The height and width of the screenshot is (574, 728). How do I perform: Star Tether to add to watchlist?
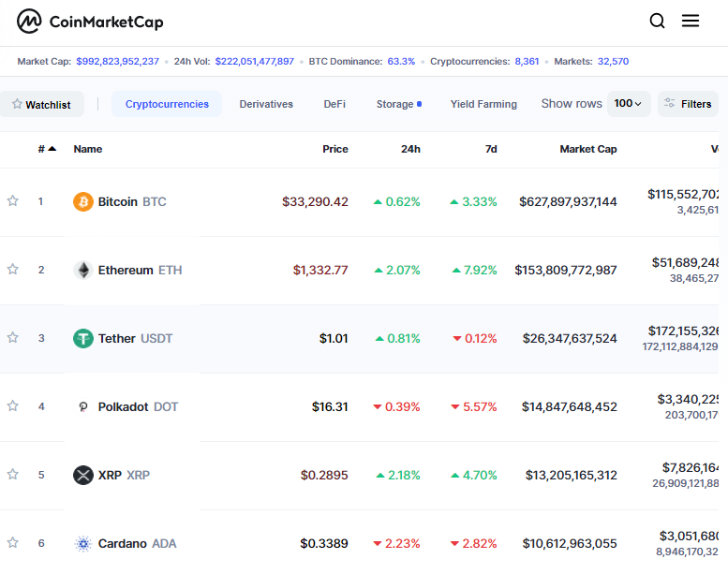point(12,337)
